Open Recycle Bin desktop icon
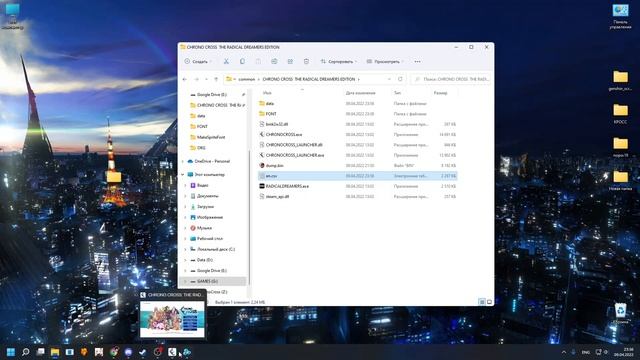The width and height of the screenshot is (640, 360). 620,313
